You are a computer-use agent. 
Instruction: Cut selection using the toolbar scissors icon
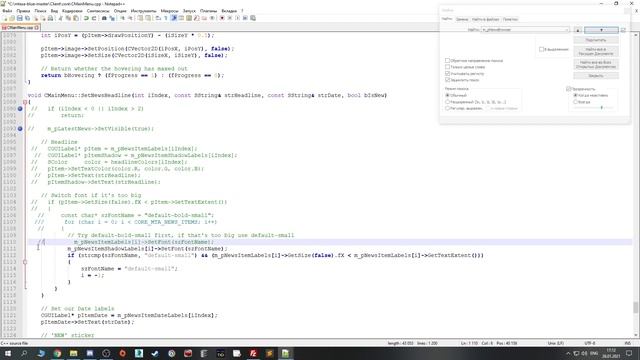click(x=60, y=18)
